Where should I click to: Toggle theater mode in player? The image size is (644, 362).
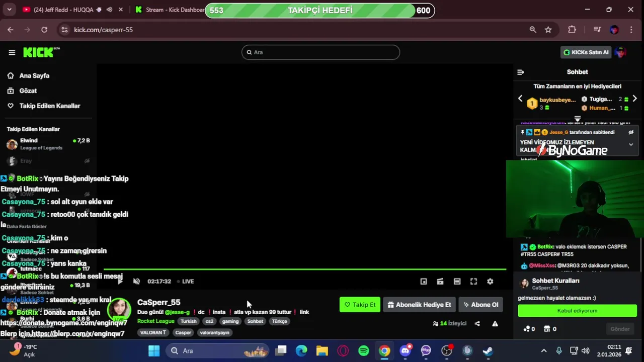point(457,282)
